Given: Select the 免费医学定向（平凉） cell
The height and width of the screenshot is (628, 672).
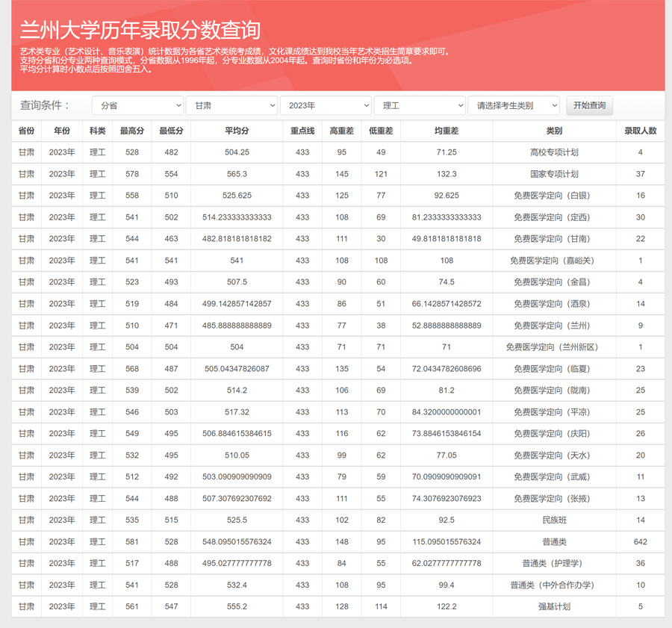Looking at the screenshot, I should click(x=555, y=412).
